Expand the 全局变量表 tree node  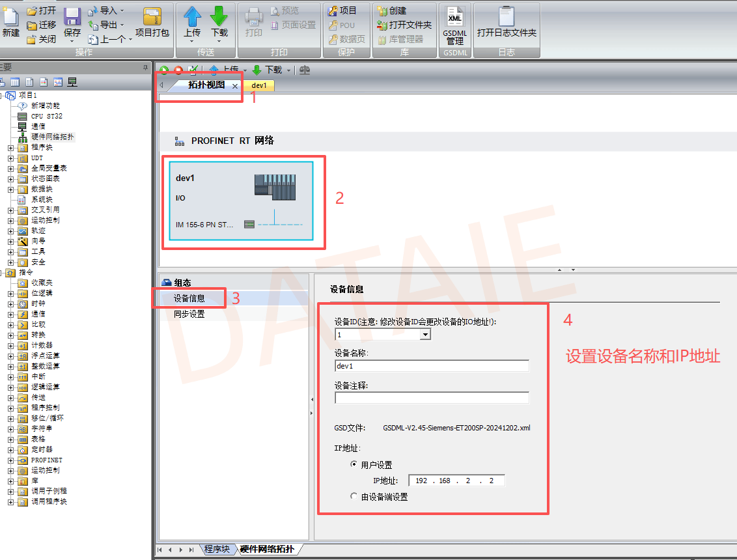[x=11, y=169]
